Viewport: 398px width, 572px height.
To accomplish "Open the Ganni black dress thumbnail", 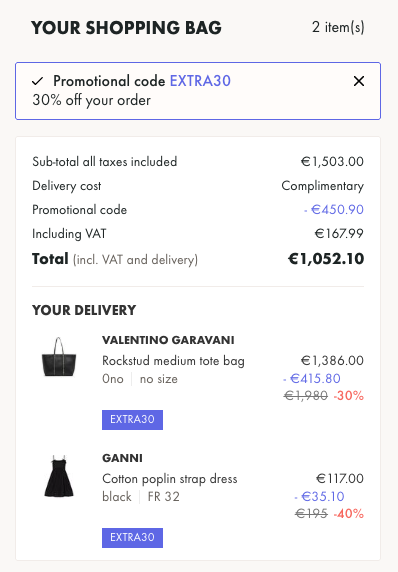I will tap(59, 476).
